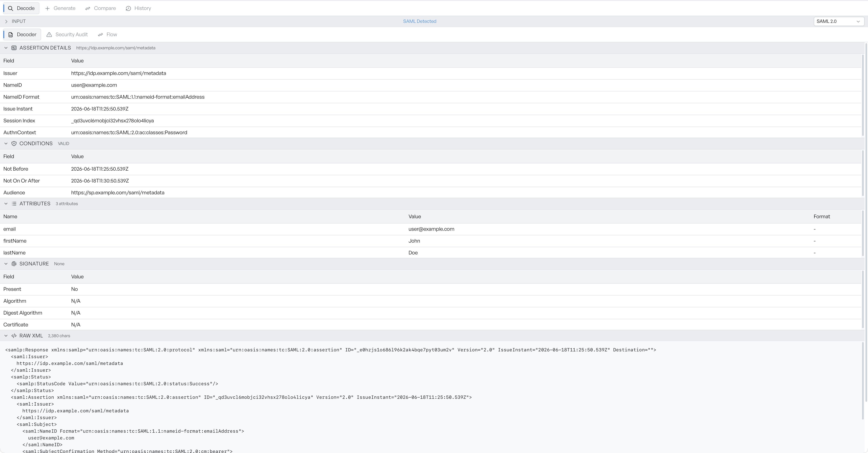This screenshot has height=453, width=868.
Task: Click the arrows icon on Flow sub-tab
Action: (100, 35)
